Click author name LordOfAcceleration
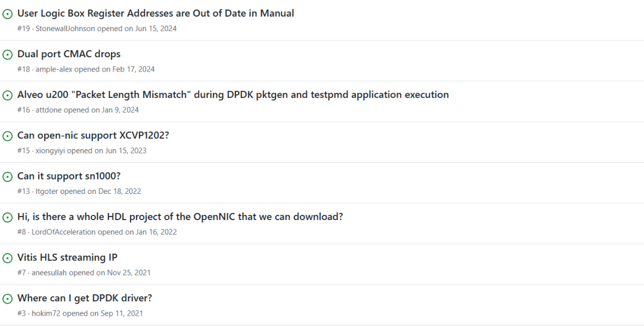Screen dimensions: 644x327 pos(64,232)
